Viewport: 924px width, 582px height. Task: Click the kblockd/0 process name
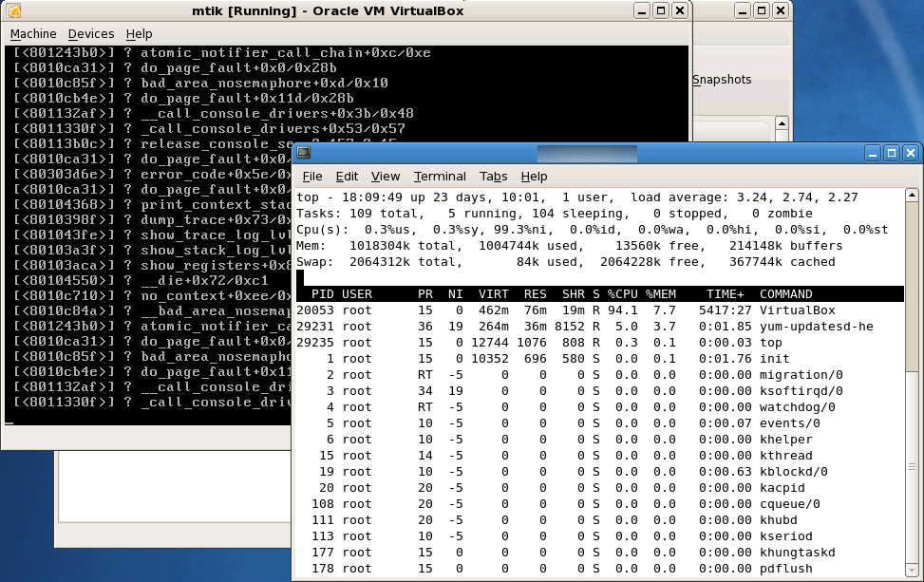point(793,472)
